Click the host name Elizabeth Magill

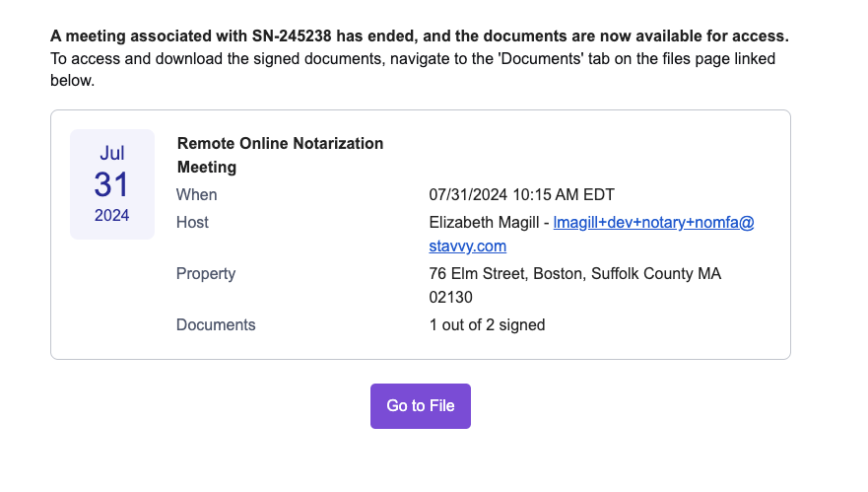(x=484, y=222)
